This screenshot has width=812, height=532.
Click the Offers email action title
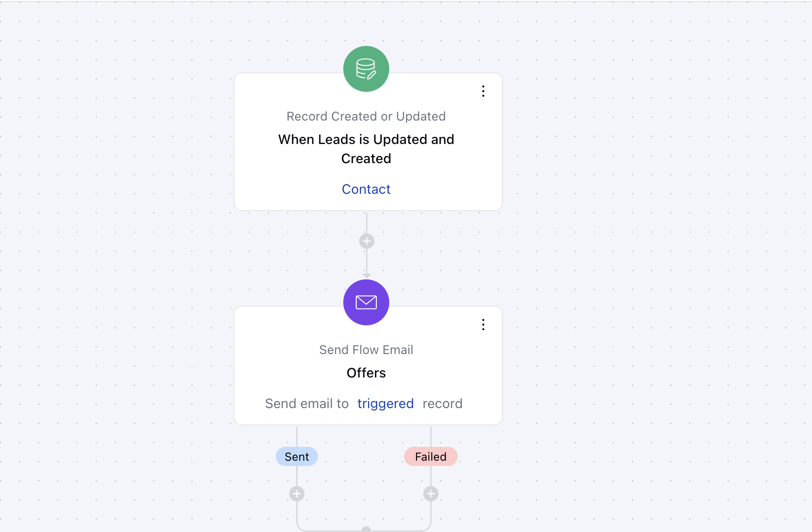click(366, 373)
